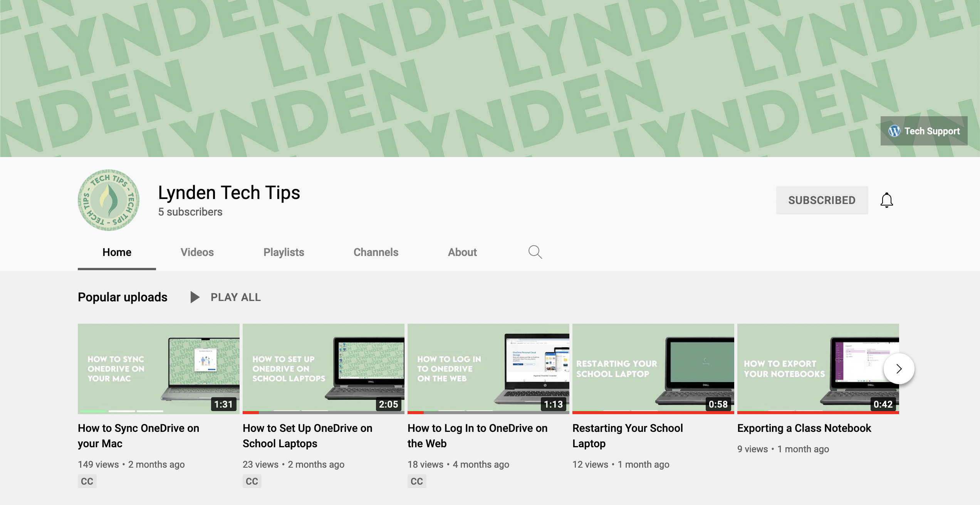The width and height of the screenshot is (980, 505).
Task: Click the Lynden Tech Tips channel avatar
Action: 109,200
